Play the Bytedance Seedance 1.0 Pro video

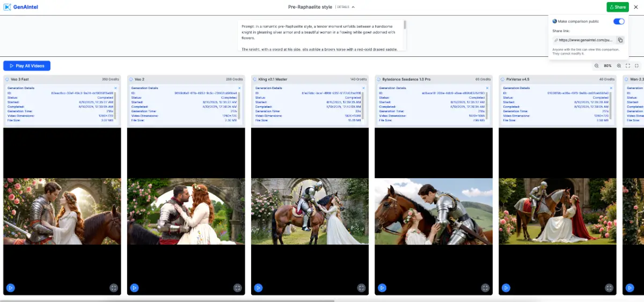pyautogui.click(x=382, y=288)
